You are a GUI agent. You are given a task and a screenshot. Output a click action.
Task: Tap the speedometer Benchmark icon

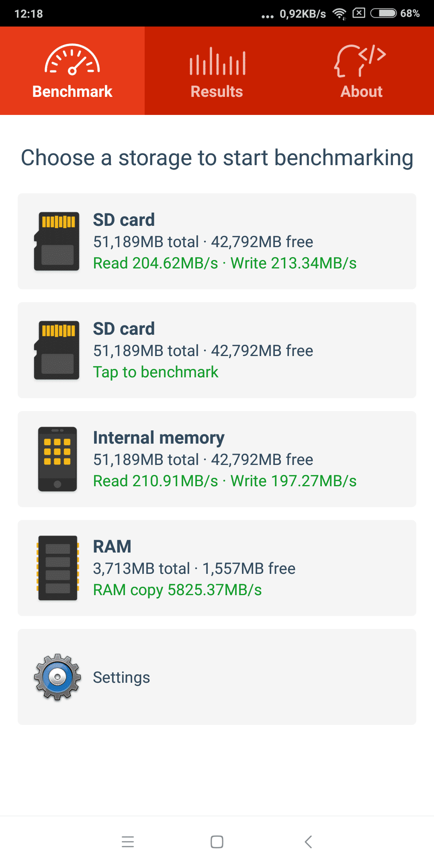click(x=72, y=59)
